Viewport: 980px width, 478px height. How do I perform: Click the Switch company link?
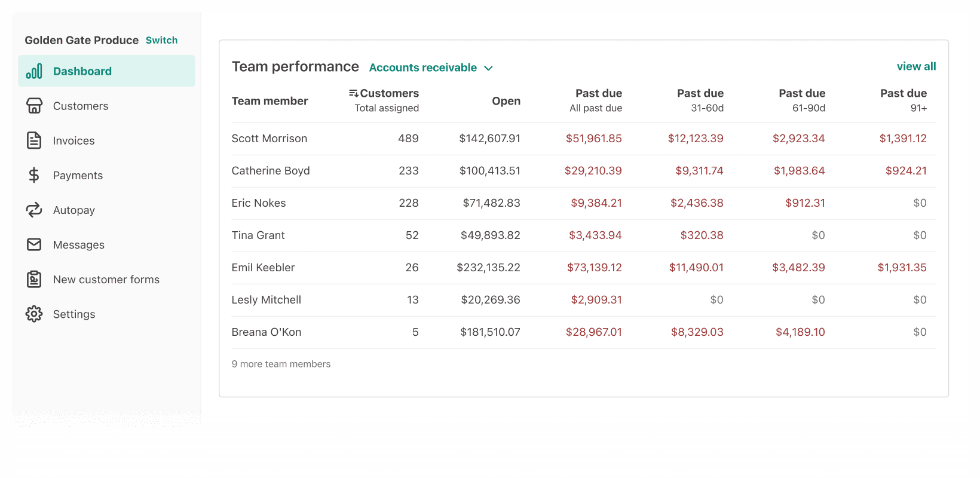point(161,40)
